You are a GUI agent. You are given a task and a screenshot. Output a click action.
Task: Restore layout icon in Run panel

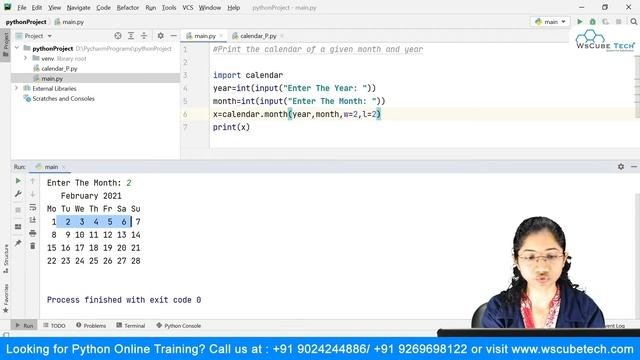tap(18, 227)
